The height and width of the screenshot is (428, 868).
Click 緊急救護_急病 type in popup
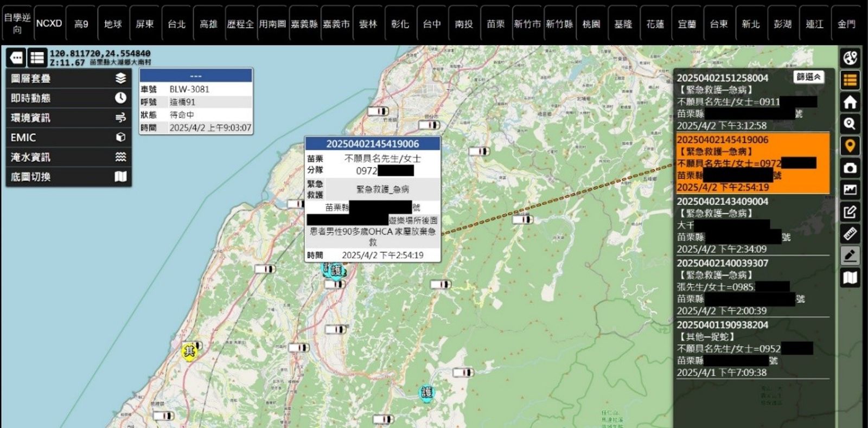(383, 189)
